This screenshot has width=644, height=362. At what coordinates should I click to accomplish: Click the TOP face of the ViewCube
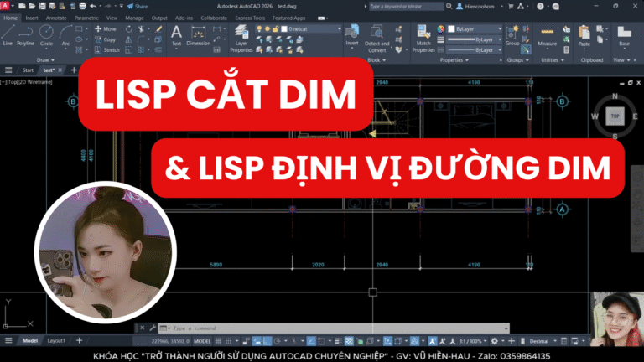[615, 117]
